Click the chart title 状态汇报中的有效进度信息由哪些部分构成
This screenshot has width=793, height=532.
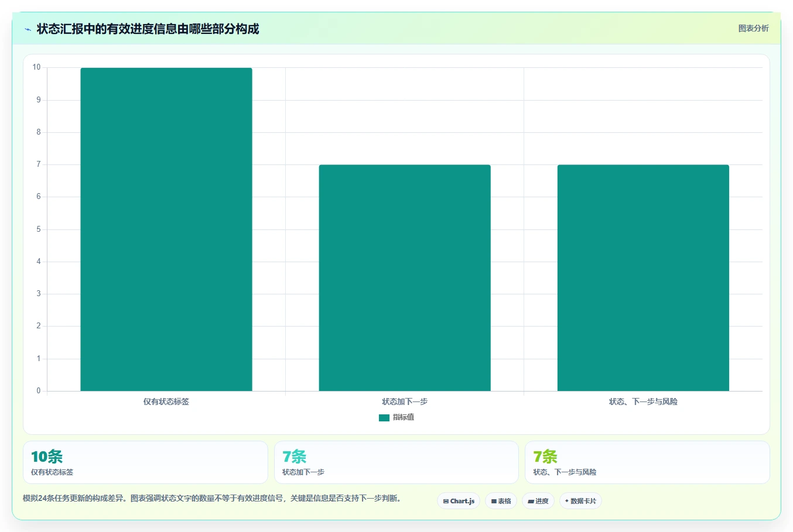pos(148,29)
